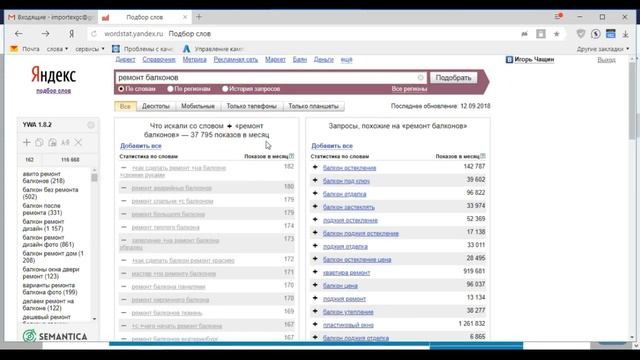
Task: Reload the wordstat.yandex.ru page
Action: pos(94,34)
